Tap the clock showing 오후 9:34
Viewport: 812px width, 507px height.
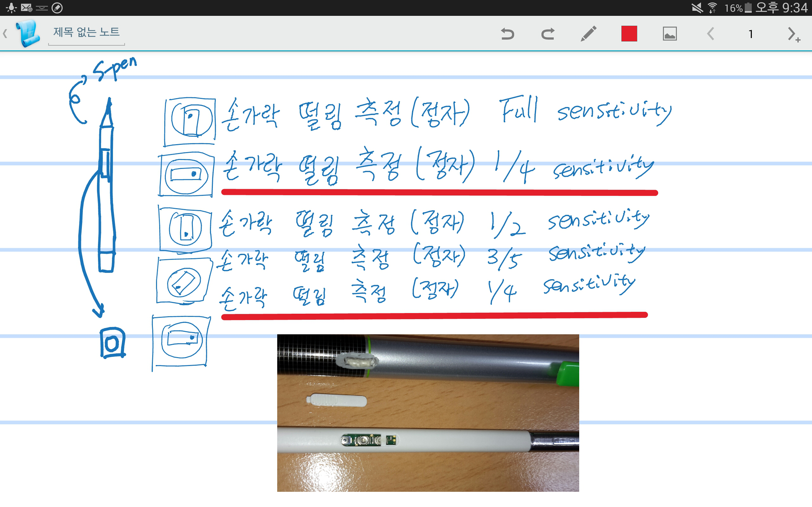(781, 8)
